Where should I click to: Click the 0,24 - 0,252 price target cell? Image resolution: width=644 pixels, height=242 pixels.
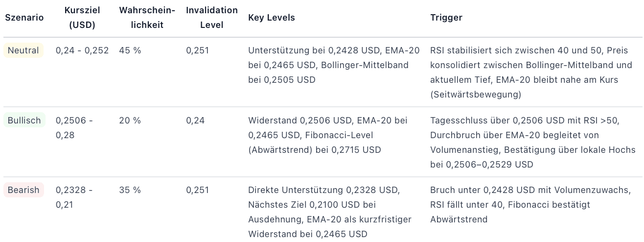(82, 50)
